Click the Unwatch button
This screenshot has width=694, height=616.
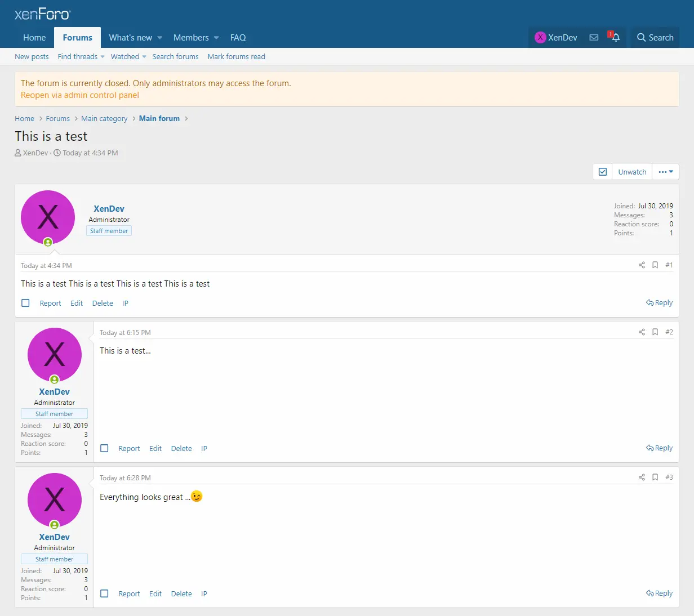tap(632, 172)
